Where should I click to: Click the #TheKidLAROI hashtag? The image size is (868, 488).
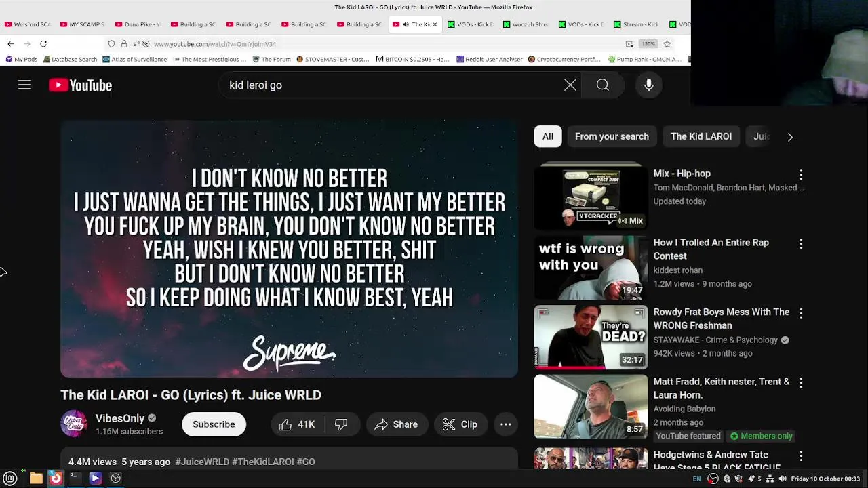263,462
